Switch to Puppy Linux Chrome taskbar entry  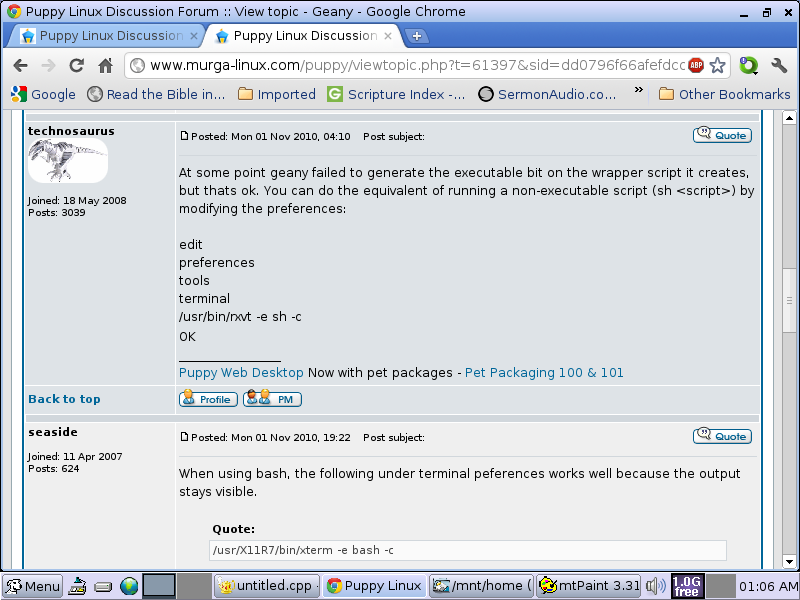pyautogui.click(x=374, y=586)
